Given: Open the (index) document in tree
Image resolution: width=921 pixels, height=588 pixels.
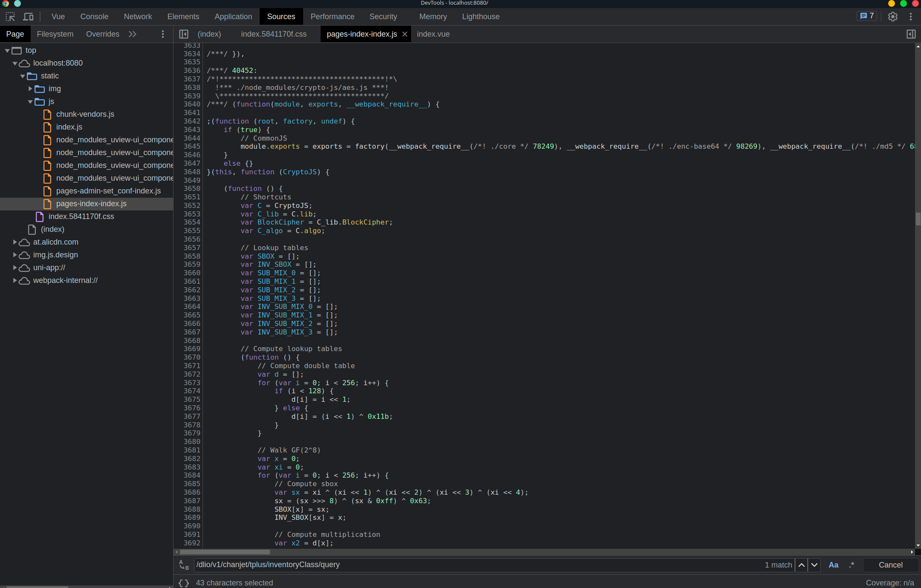Looking at the screenshot, I should coord(52,229).
